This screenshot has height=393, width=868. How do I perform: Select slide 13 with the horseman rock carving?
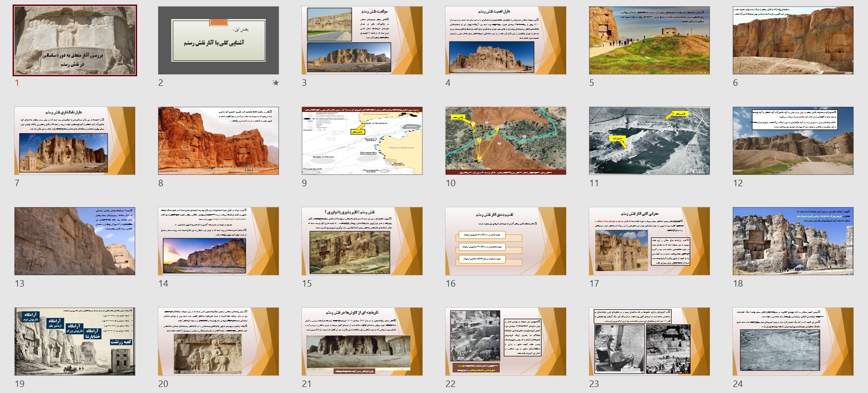coord(75,241)
